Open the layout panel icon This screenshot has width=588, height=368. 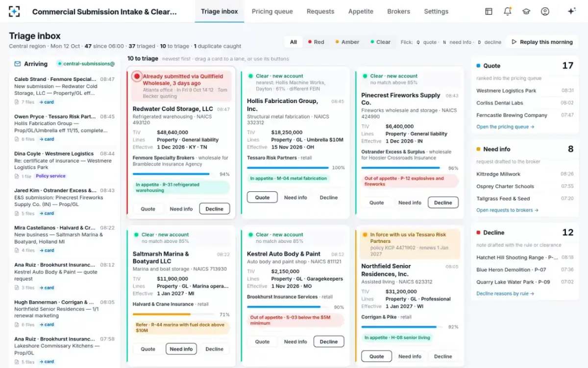click(489, 11)
